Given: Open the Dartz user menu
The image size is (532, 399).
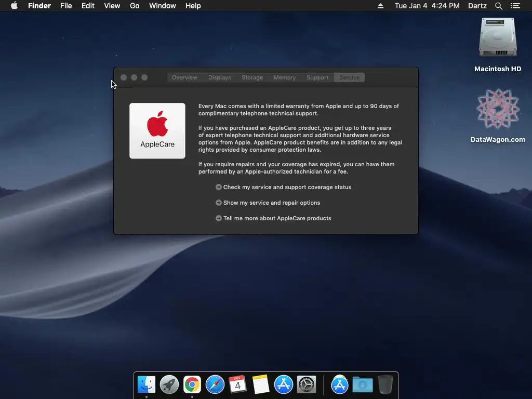Looking at the screenshot, I should (x=477, y=6).
